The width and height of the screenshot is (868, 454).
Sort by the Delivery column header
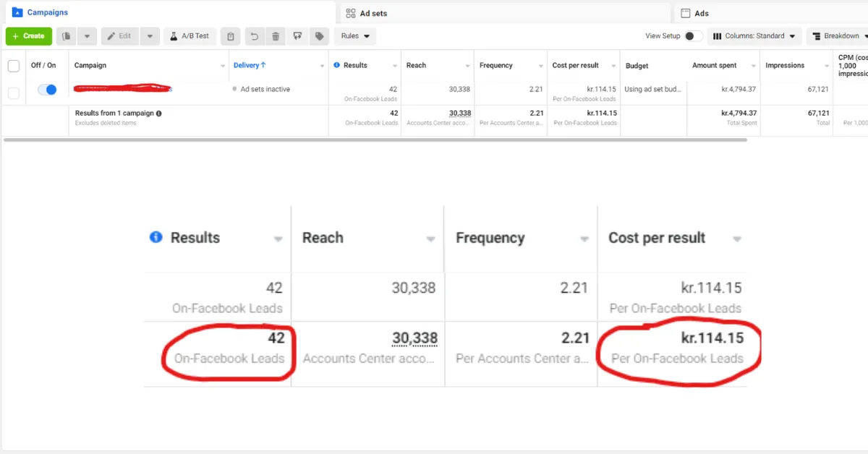pyautogui.click(x=250, y=65)
